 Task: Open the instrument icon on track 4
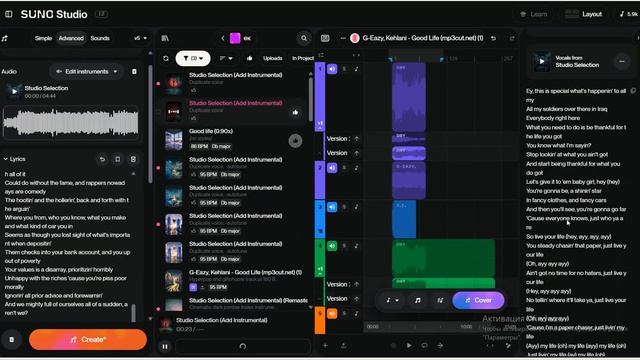356,246
